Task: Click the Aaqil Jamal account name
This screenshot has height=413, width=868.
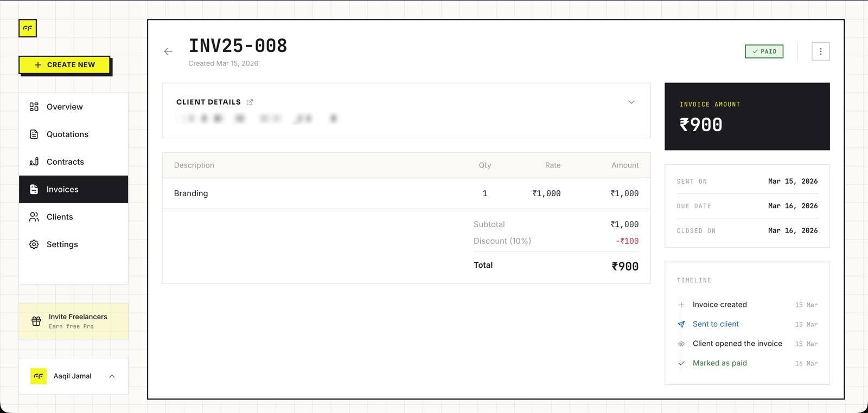Action: (73, 376)
